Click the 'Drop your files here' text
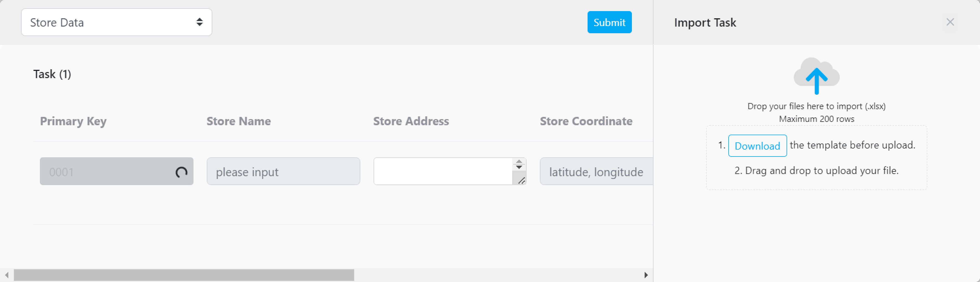Viewport: 980px width, 282px height. point(816,106)
